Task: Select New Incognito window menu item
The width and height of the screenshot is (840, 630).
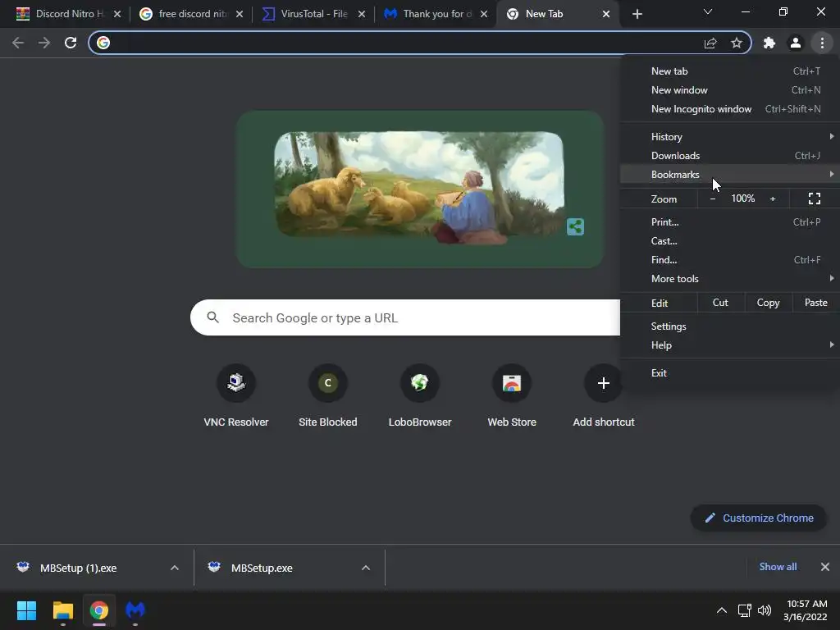Action: [x=729, y=109]
